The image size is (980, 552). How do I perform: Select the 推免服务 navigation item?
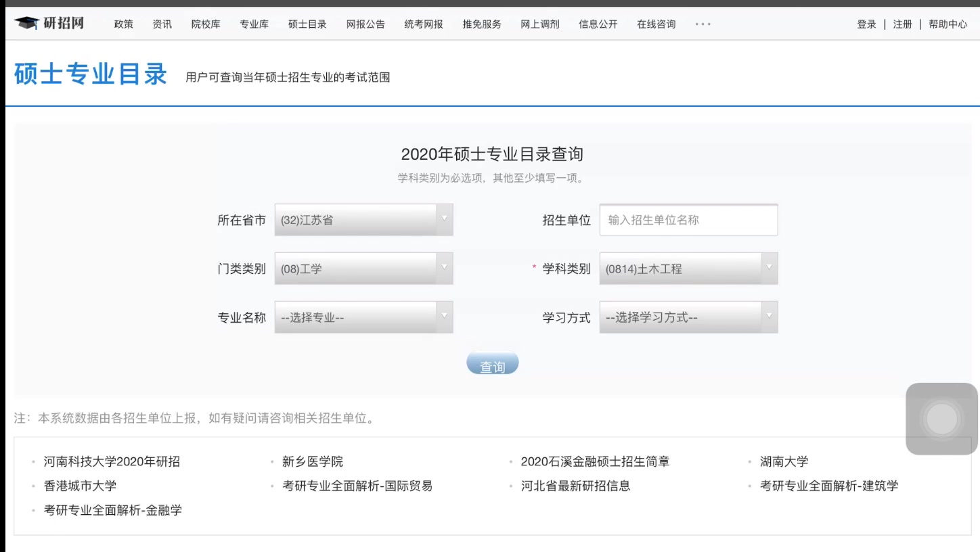coord(481,24)
